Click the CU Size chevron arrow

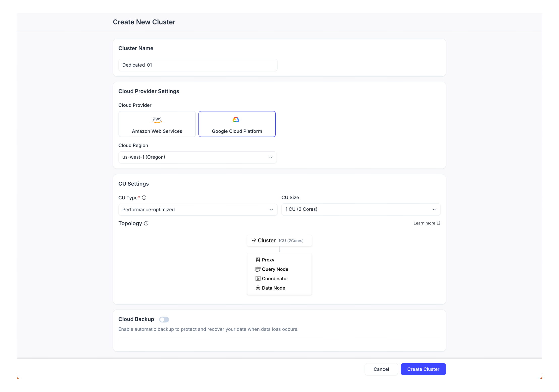pos(434,209)
